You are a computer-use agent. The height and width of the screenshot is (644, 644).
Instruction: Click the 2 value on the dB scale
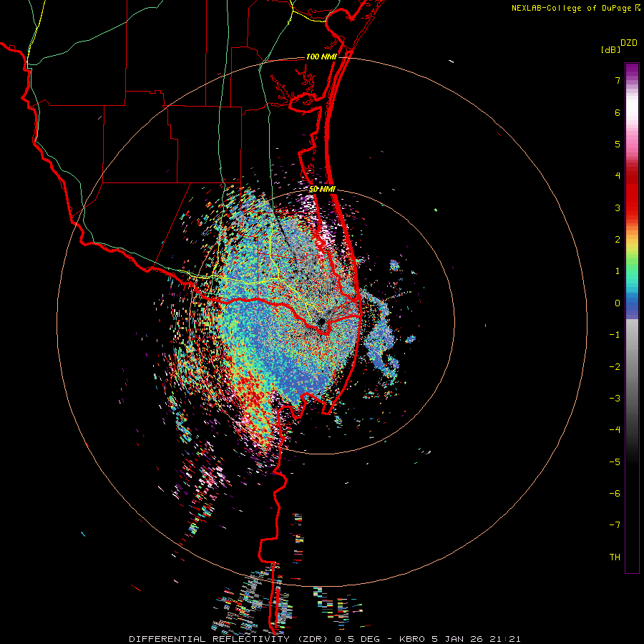[x=618, y=240]
